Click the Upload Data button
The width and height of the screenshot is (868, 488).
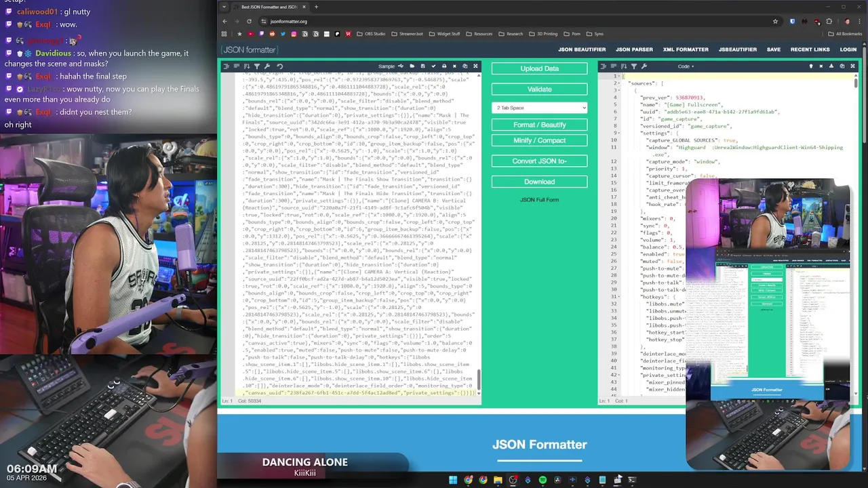(x=539, y=68)
